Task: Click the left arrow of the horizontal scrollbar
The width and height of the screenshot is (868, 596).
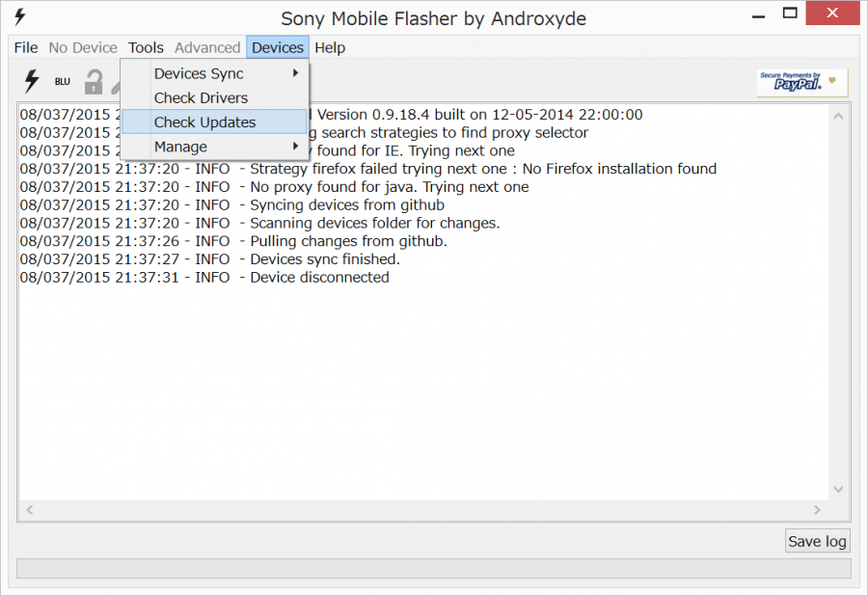Action: click(x=29, y=509)
